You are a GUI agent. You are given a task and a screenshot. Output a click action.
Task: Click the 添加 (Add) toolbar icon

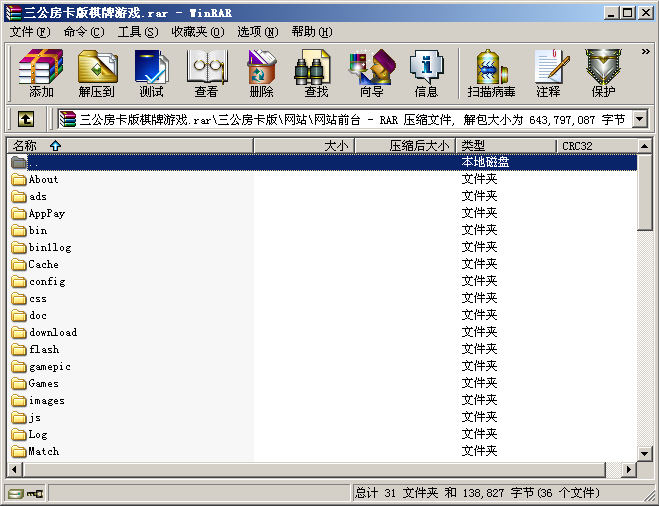pos(41,74)
